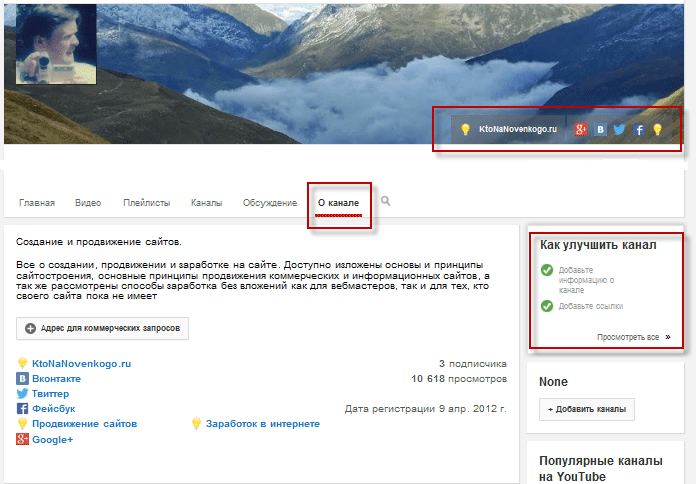
Task: Switch to the Главная tab
Action: point(37,203)
